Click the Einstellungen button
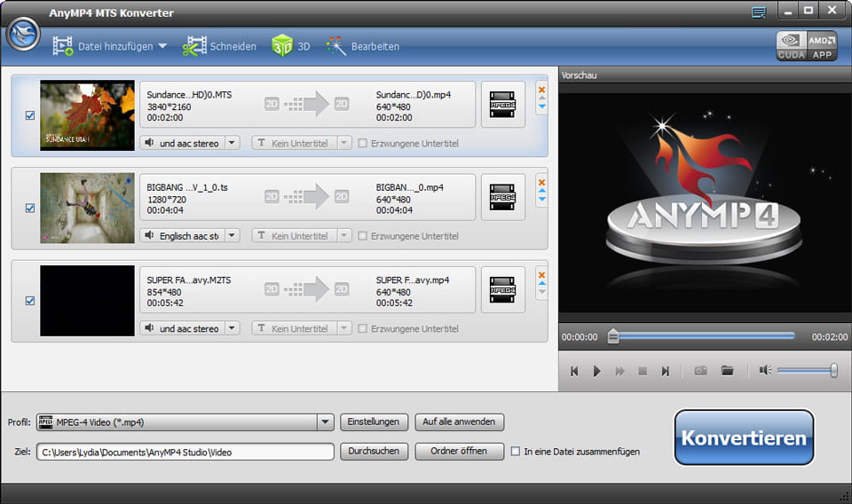 [374, 422]
